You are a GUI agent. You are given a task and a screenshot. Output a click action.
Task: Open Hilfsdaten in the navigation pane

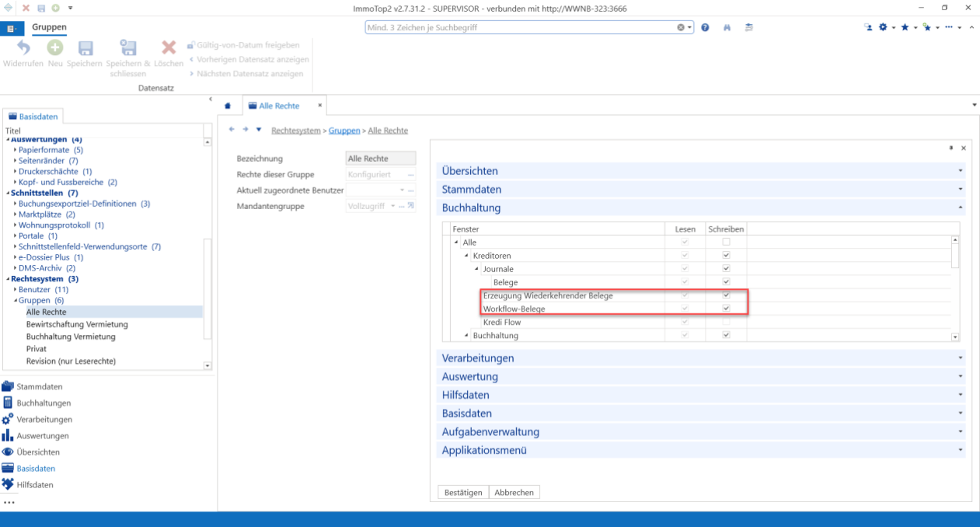tap(35, 484)
